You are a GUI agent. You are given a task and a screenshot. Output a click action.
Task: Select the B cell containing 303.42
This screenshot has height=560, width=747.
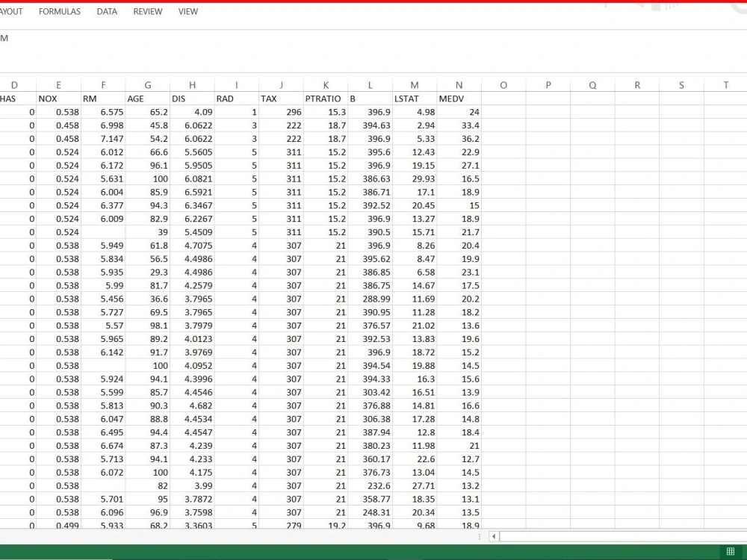click(371, 393)
